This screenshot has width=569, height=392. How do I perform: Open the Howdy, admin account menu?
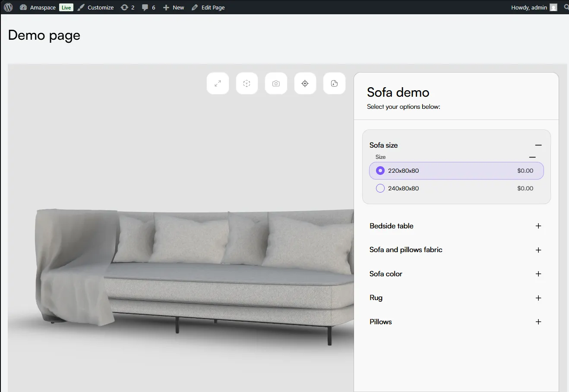(534, 7)
